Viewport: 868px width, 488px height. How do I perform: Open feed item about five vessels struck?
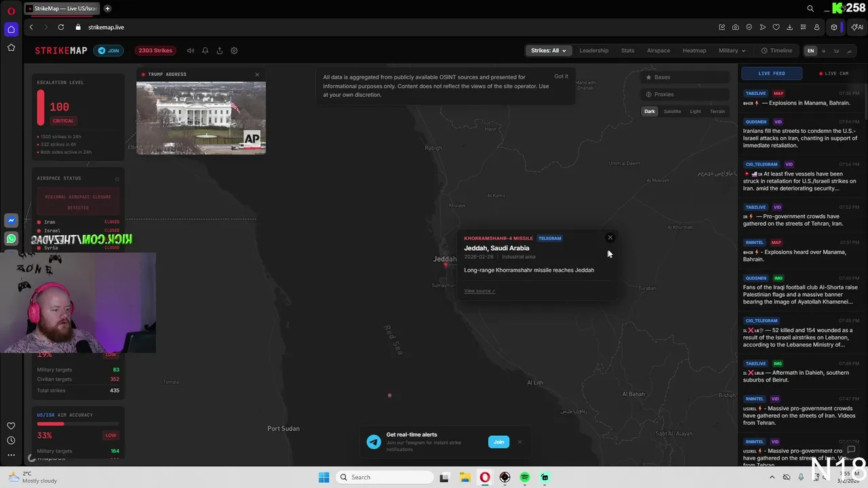pyautogui.click(x=802, y=177)
